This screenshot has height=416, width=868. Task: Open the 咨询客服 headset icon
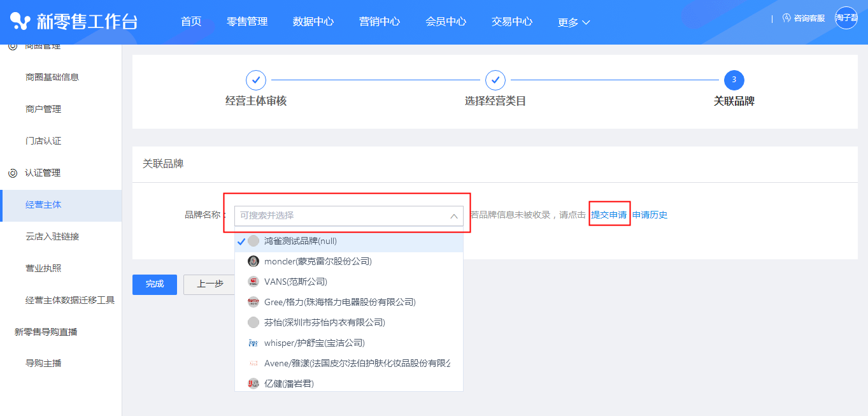(786, 18)
